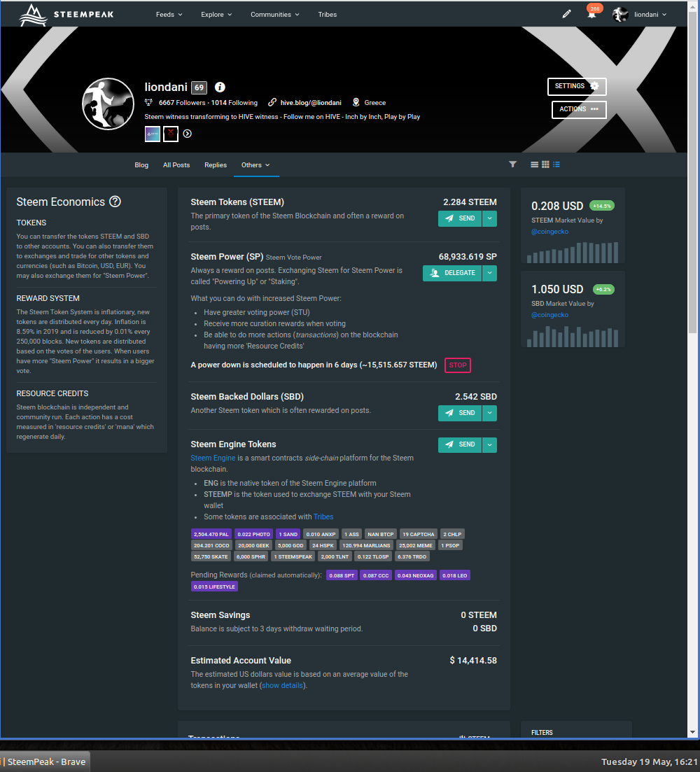This screenshot has height=772, width=700.
Task: Open the notifications bell
Action: [x=591, y=15]
